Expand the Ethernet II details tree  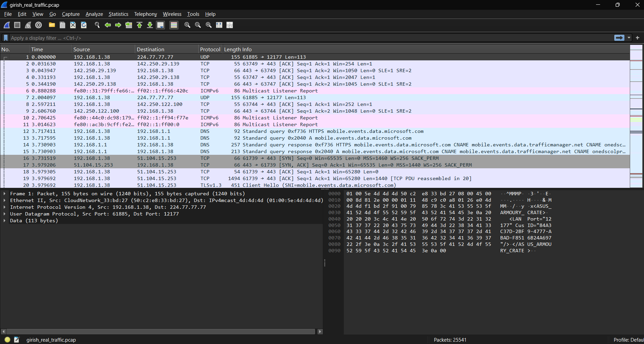(4, 200)
